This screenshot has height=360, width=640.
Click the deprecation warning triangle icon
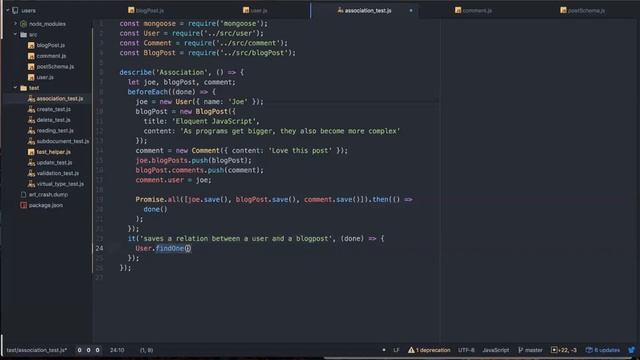[x=411, y=350]
